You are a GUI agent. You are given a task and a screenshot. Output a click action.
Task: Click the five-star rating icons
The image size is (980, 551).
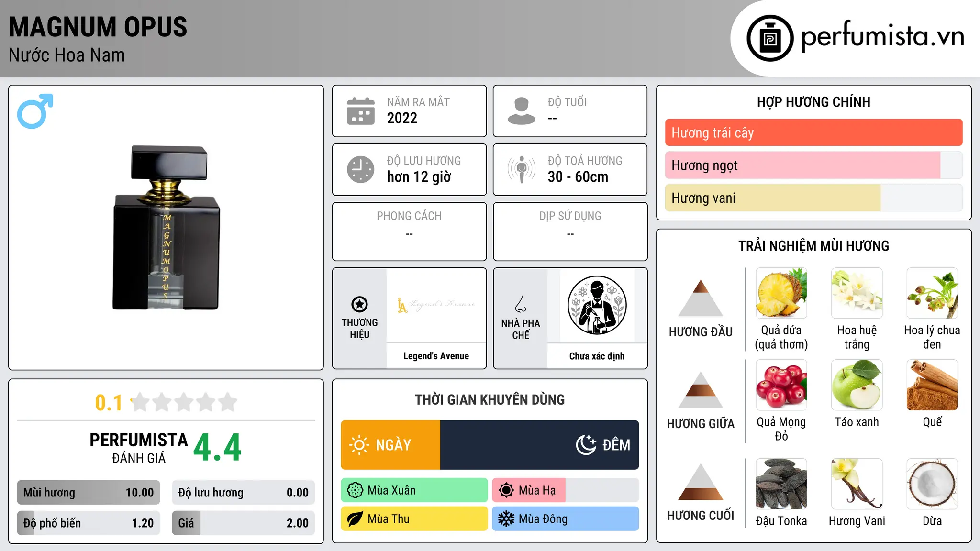coord(184,402)
